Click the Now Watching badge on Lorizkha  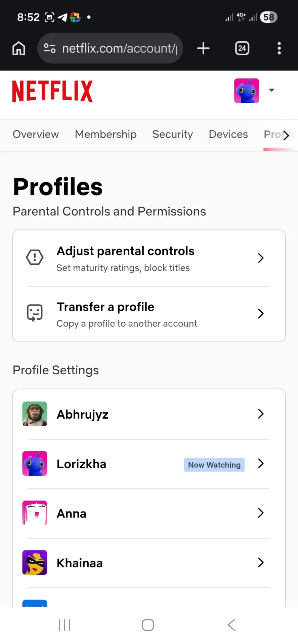[x=214, y=465]
